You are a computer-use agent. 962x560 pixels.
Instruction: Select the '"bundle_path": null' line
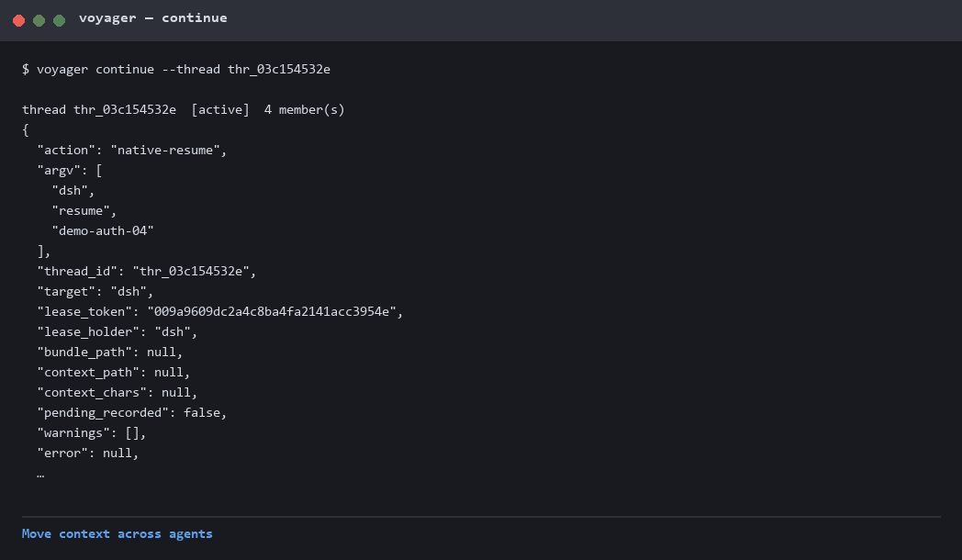[110, 353]
